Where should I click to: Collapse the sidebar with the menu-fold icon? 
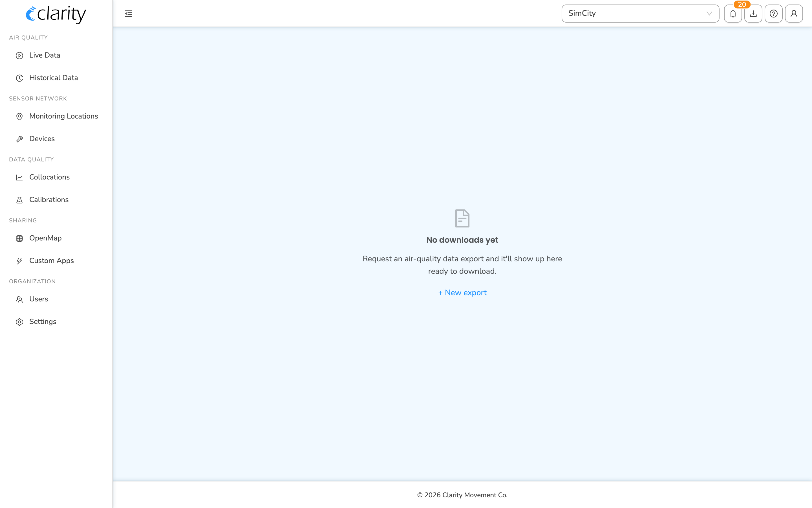pyautogui.click(x=129, y=14)
